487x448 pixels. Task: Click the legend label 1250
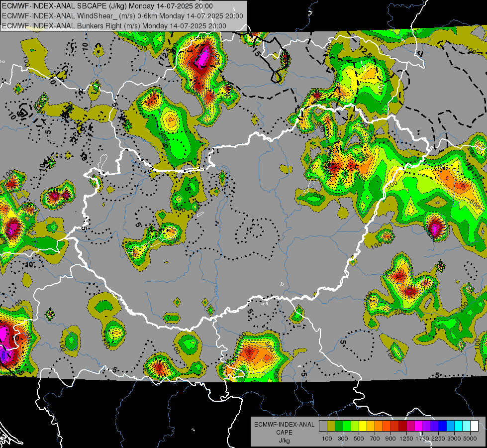[406, 439]
